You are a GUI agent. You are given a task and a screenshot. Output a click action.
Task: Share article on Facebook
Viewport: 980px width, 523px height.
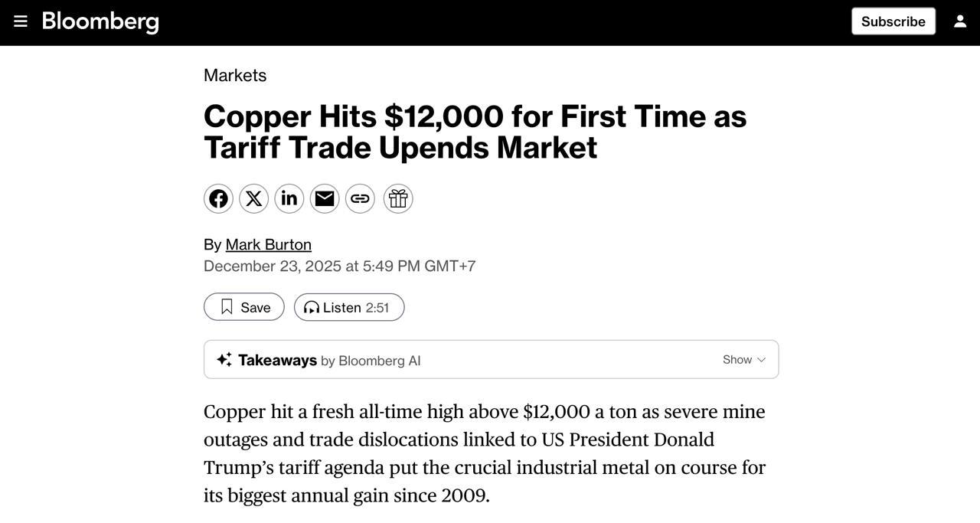[218, 199]
